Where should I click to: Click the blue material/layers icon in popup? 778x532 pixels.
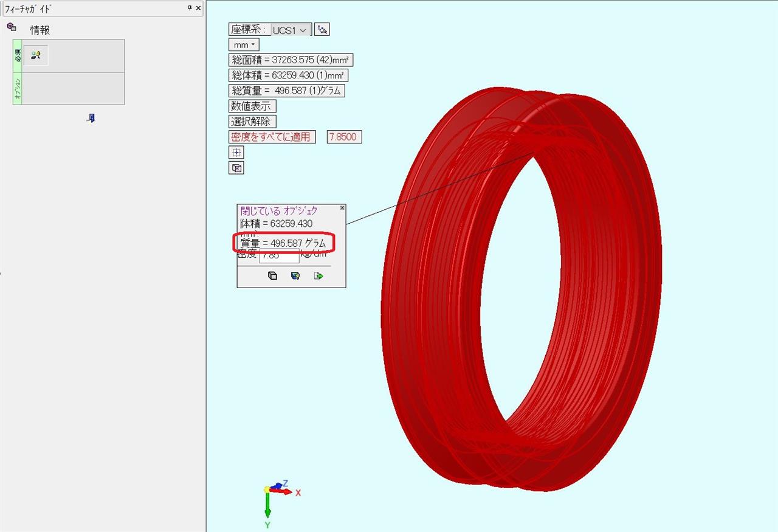[x=295, y=276]
